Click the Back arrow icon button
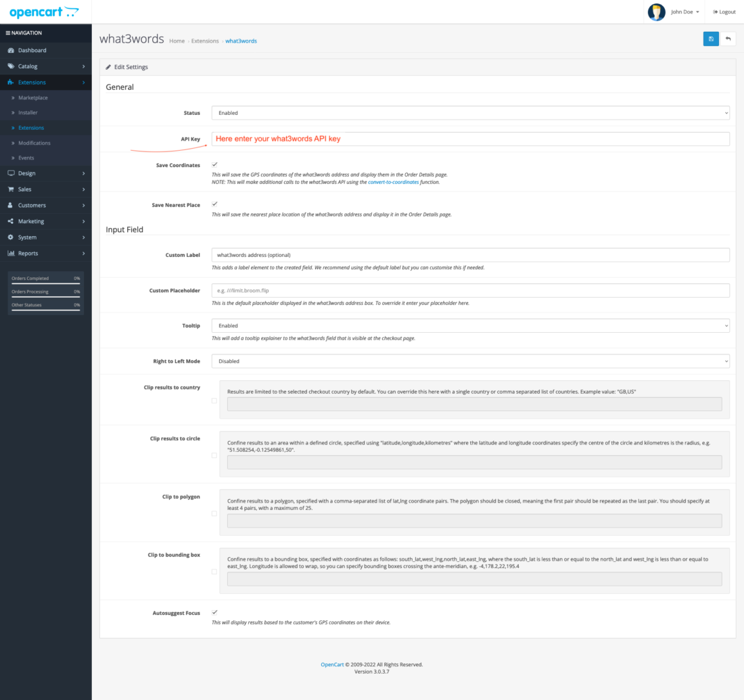744x700 pixels. point(728,39)
